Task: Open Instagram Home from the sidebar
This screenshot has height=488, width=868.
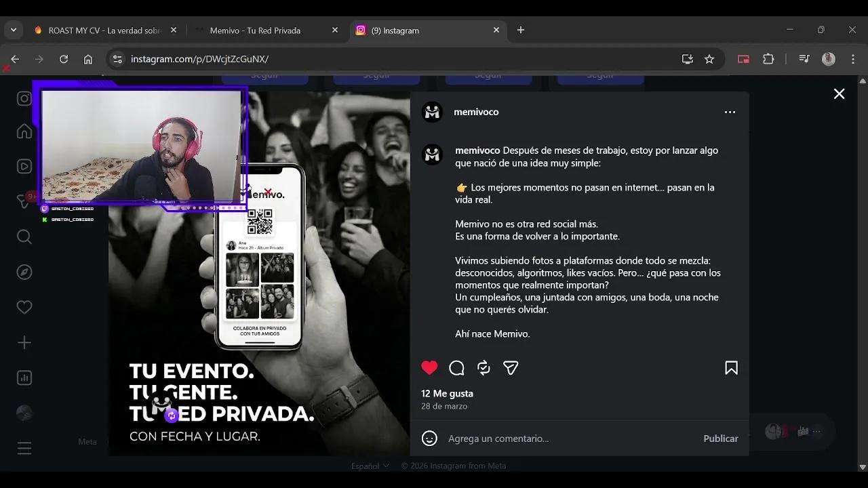Action: [x=24, y=131]
